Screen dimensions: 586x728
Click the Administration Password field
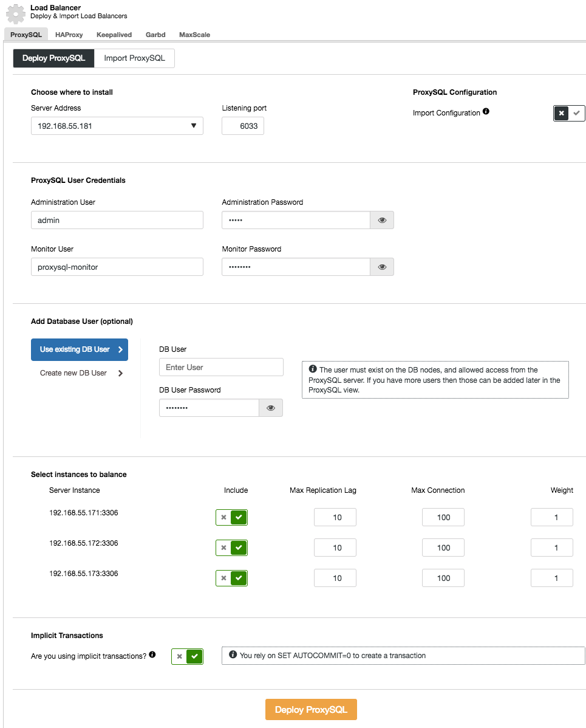point(296,220)
